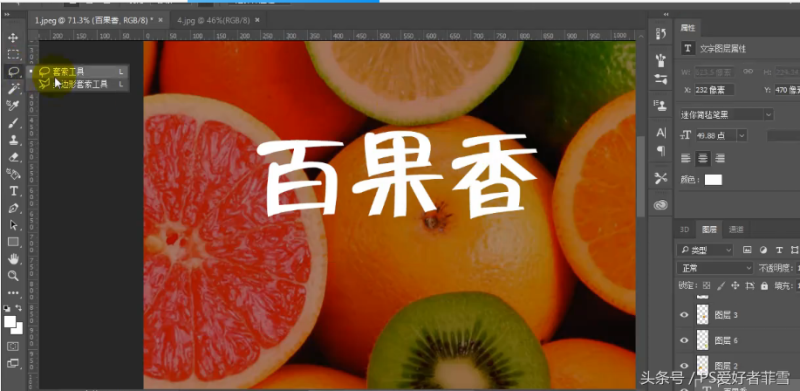Toggle Quick Mask mode

pyautogui.click(x=13, y=347)
